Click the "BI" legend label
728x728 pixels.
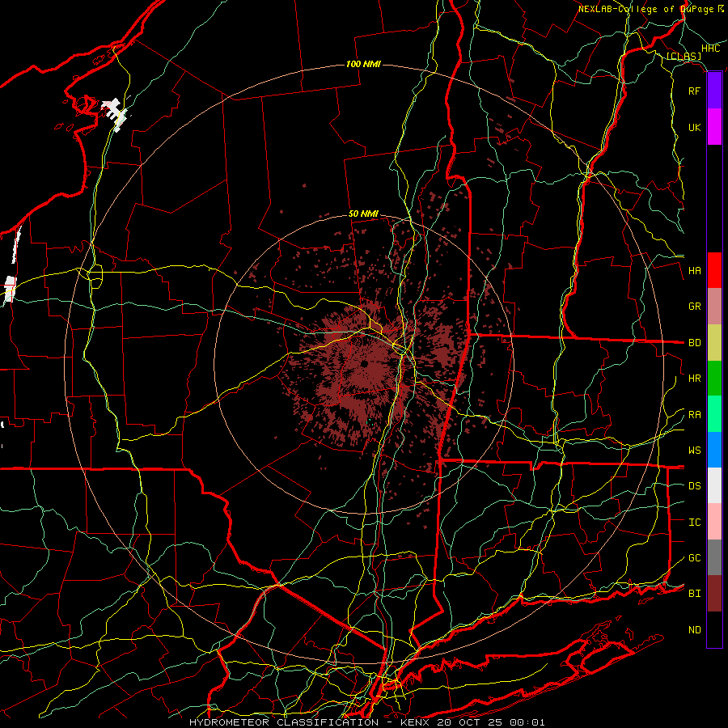pos(694,594)
